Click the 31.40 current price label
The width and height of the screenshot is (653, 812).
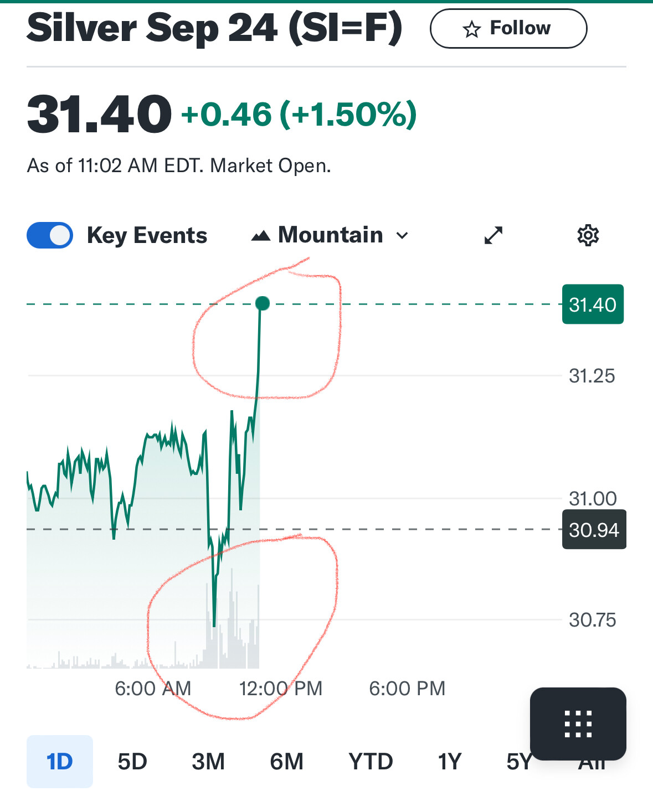[x=593, y=304]
